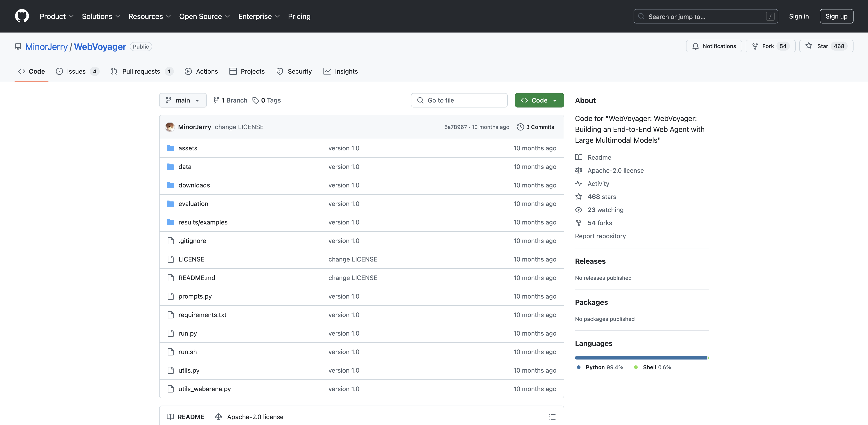This screenshot has width=868, height=425.
Task: Expand the Resources menu
Action: click(x=150, y=16)
